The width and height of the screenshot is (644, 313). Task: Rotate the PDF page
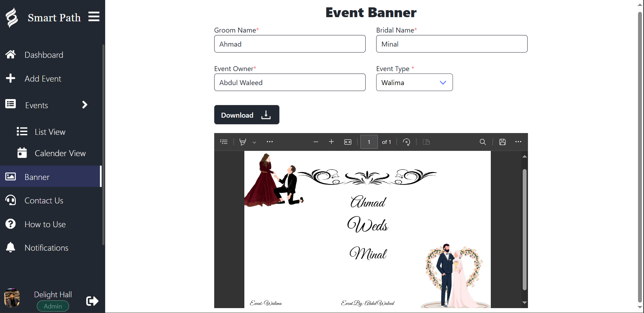(x=406, y=142)
